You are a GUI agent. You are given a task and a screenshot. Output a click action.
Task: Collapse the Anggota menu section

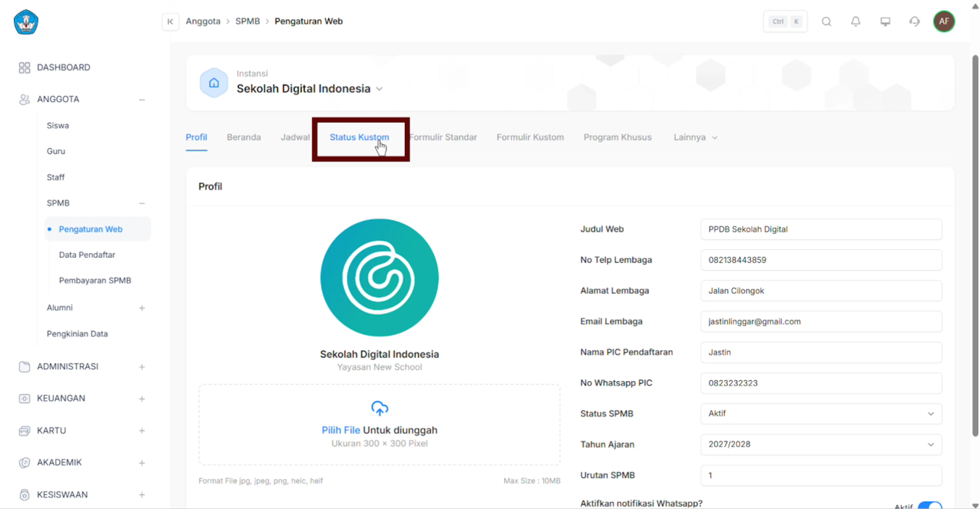pyautogui.click(x=142, y=100)
